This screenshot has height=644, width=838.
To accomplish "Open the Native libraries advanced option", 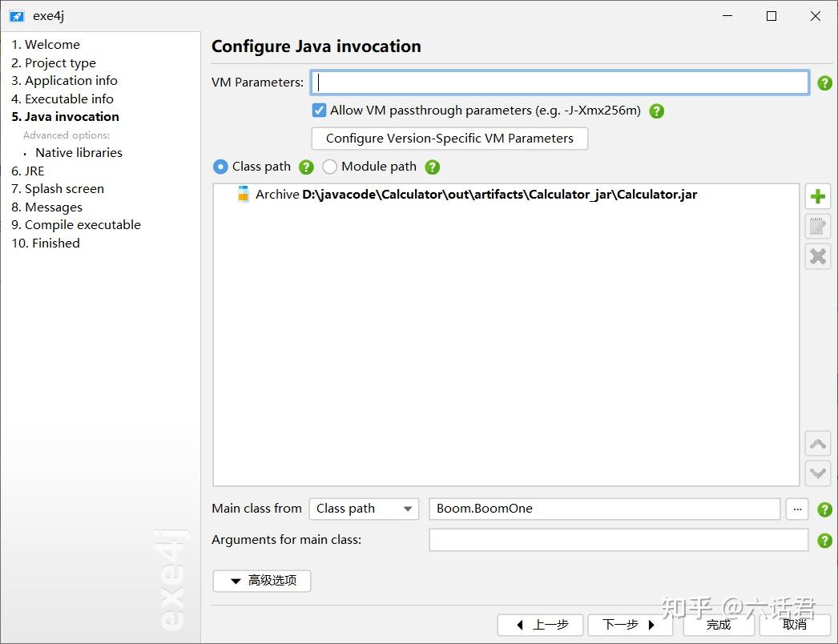I will click(79, 152).
